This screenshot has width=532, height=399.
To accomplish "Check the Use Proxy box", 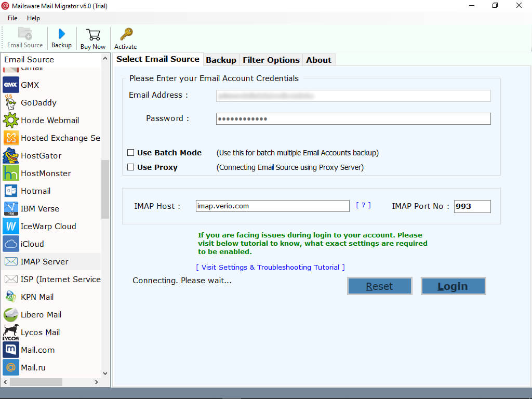I will 130,167.
